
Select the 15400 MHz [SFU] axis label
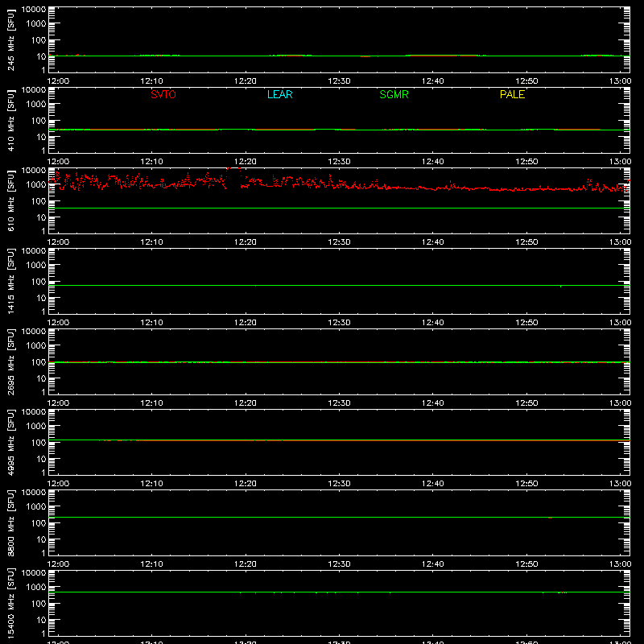(x=10, y=603)
